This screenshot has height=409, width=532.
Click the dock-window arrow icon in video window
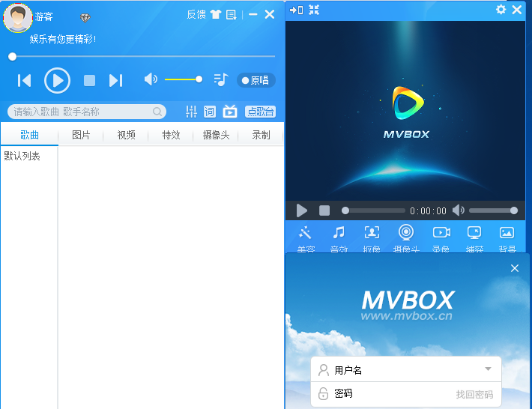pyautogui.click(x=296, y=10)
